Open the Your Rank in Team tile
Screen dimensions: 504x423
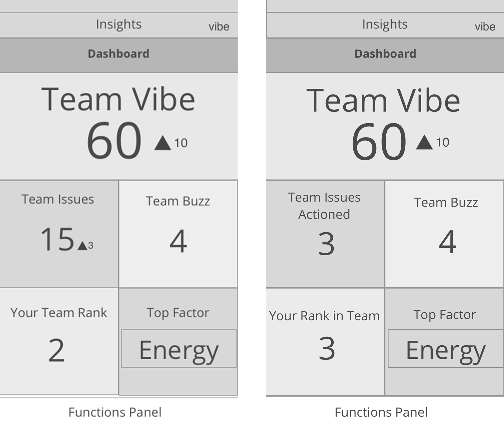325,341
